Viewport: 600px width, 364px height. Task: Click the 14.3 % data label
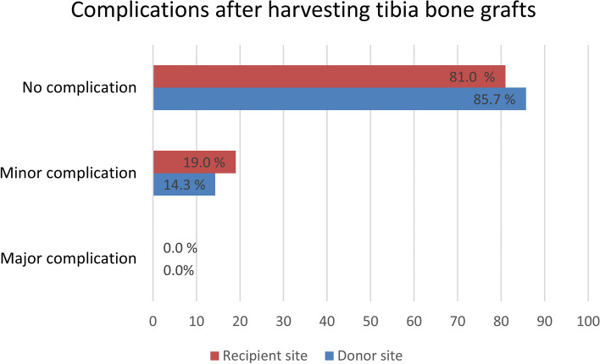click(181, 184)
